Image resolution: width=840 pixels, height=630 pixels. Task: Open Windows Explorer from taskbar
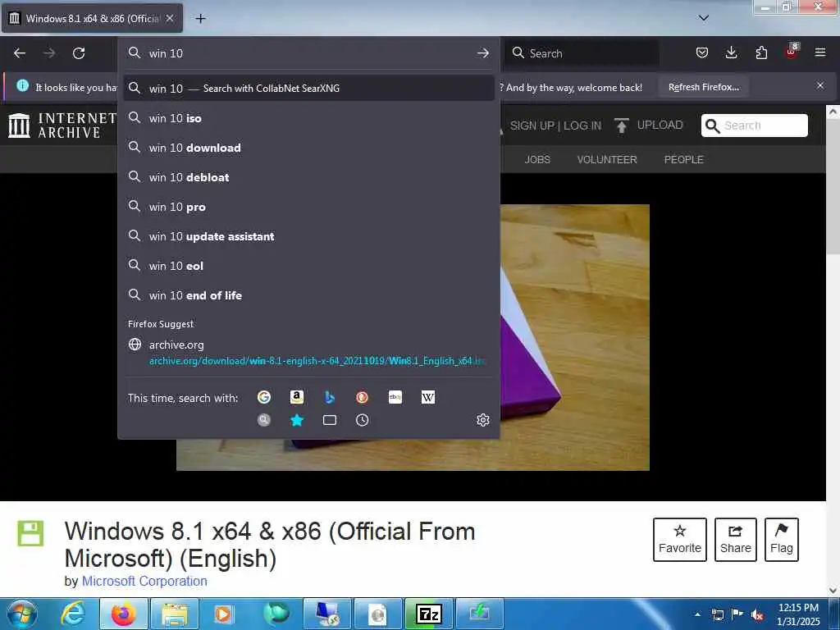coord(176,614)
